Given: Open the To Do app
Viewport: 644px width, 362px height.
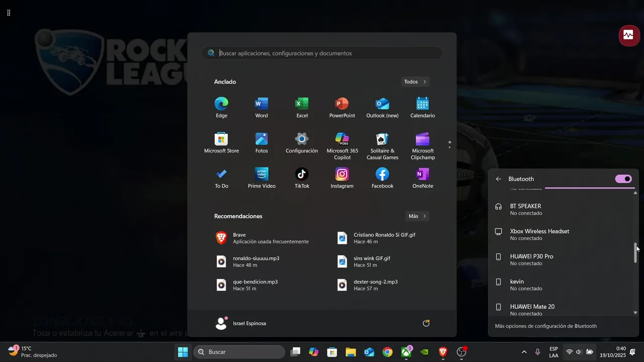Looking at the screenshot, I should [x=221, y=178].
